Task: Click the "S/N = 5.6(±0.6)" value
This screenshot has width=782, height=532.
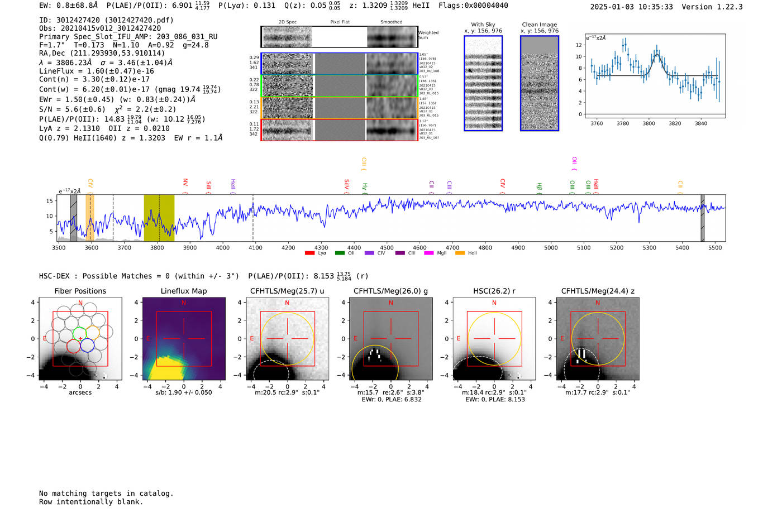Action: tap(72, 109)
